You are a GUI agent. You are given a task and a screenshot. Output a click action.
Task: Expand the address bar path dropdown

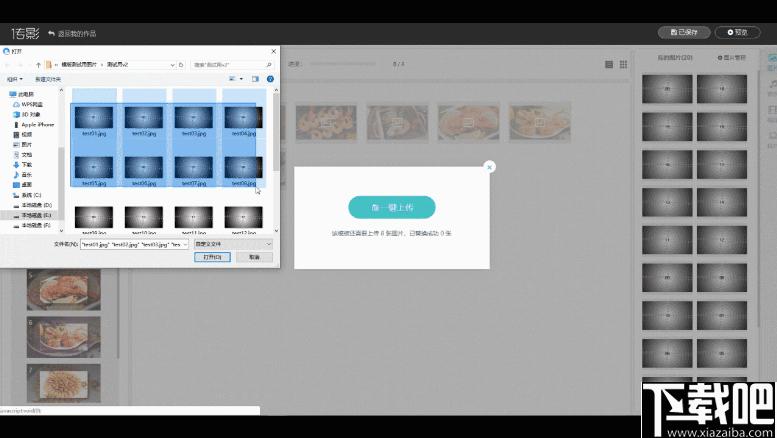pyautogui.click(x=172, y=65)
